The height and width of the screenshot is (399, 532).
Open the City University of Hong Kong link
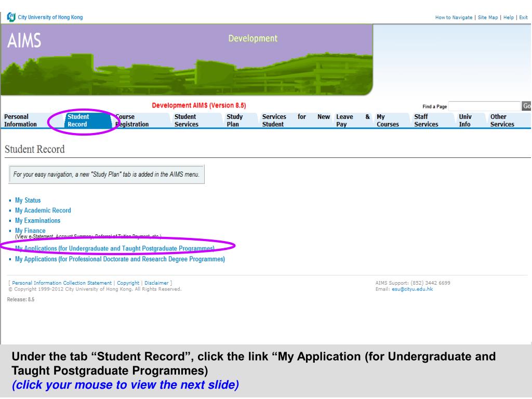point(50,17)
